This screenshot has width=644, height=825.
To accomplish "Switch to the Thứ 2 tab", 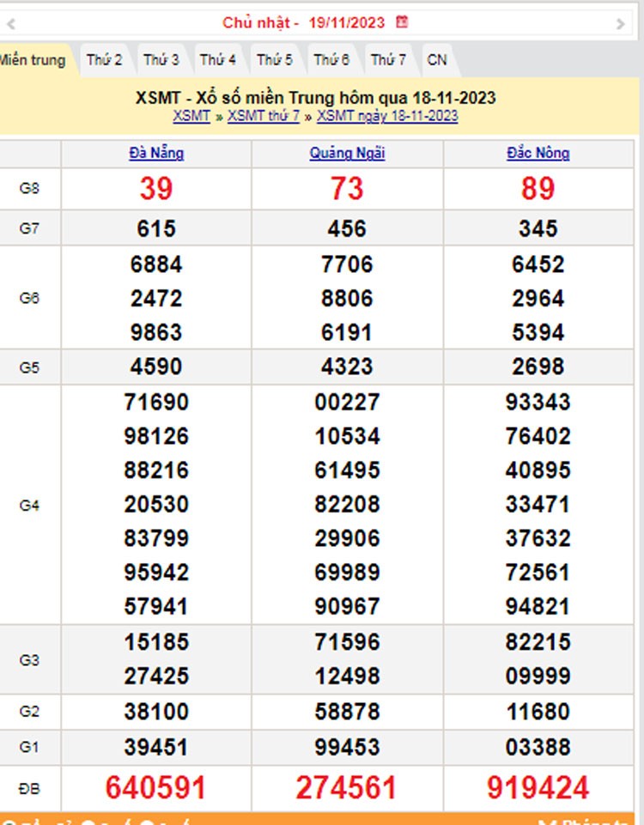I will coord(104,60).
